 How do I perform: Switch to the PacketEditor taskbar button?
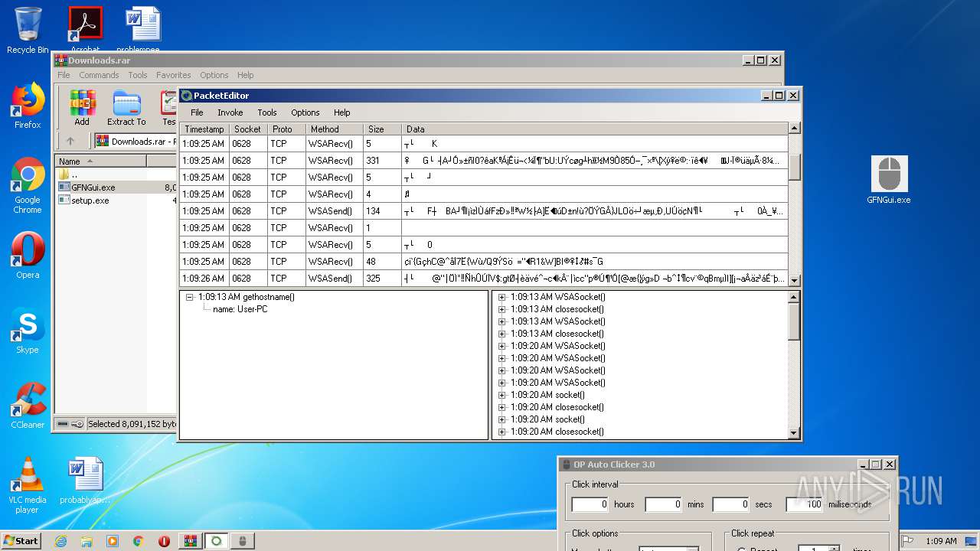click(217, 541)
